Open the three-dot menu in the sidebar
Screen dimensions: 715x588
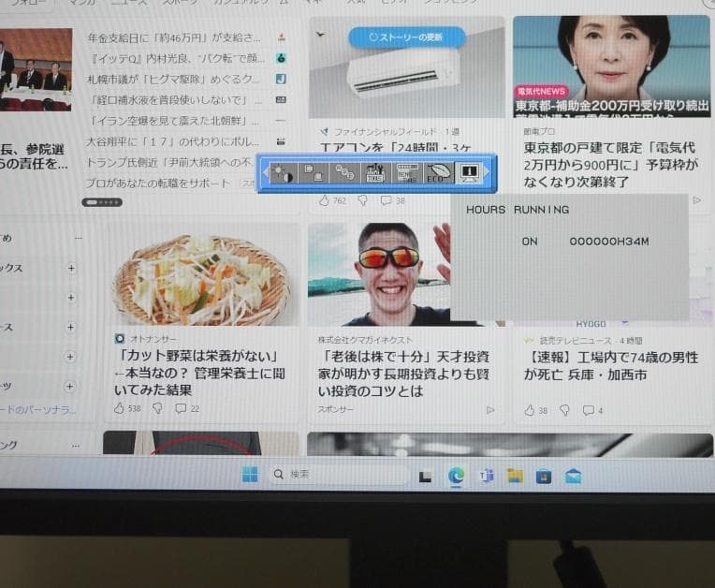79,238
